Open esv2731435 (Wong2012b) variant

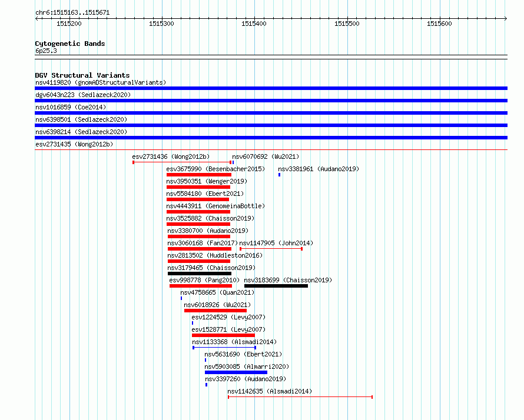74,144
